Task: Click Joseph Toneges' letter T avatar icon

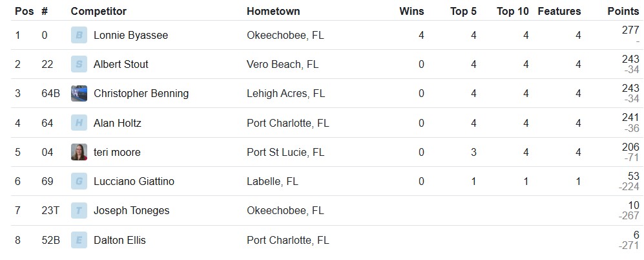Action: [x=79, y=211]
